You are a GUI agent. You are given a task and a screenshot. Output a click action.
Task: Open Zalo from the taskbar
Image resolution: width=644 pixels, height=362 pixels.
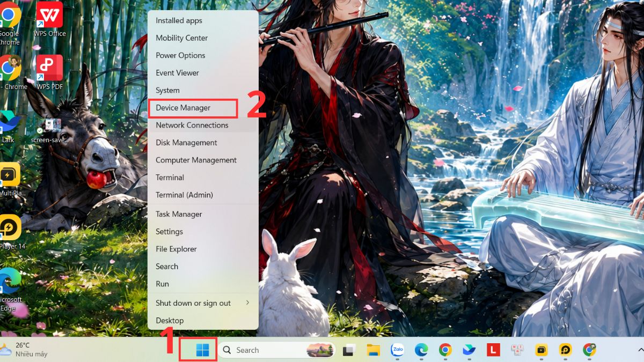pos(398,350)
